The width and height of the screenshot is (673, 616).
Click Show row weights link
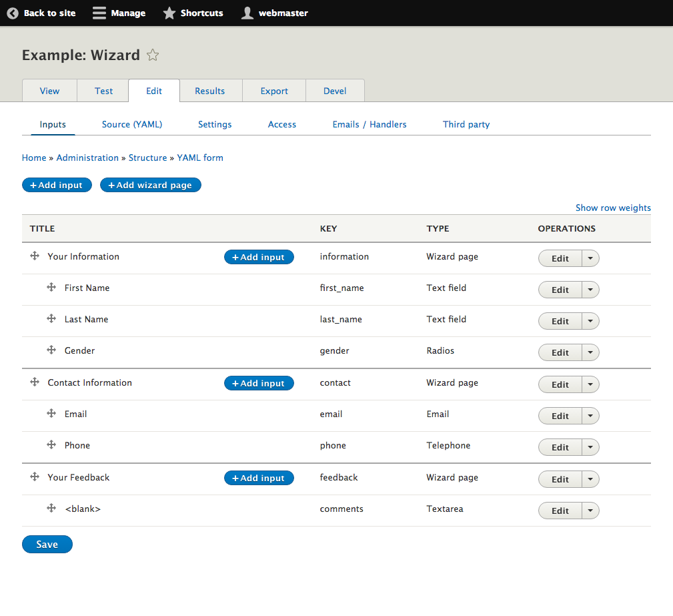(x=613, y=208)
